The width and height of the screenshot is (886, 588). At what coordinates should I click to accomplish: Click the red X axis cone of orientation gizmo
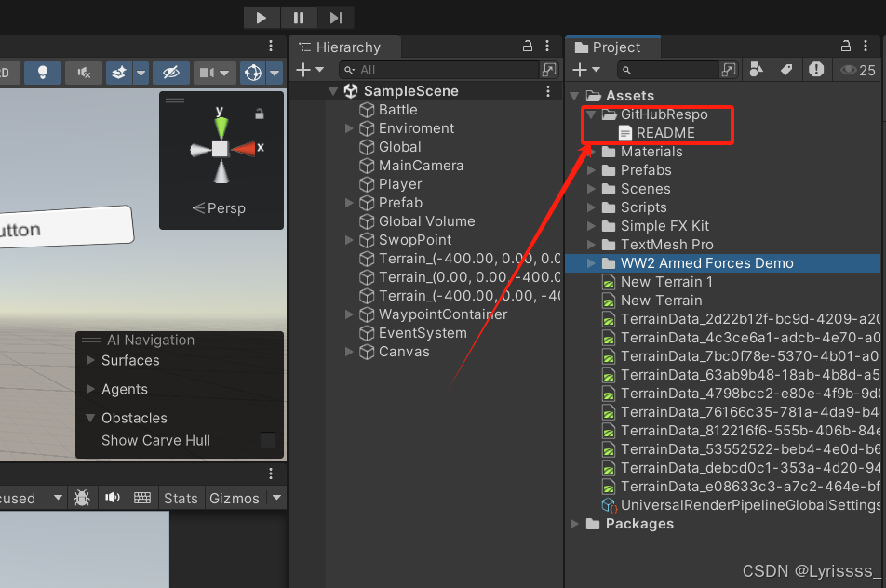(x=243, y=149)
